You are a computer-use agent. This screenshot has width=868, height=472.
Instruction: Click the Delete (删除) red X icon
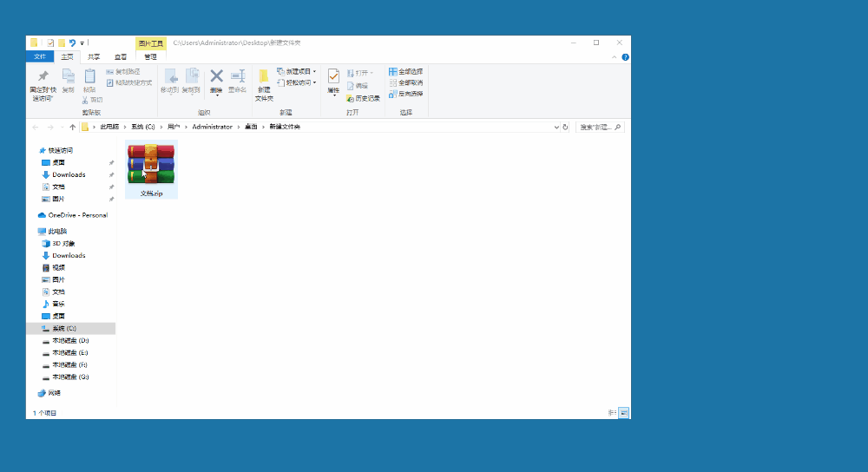coord(216,77)
